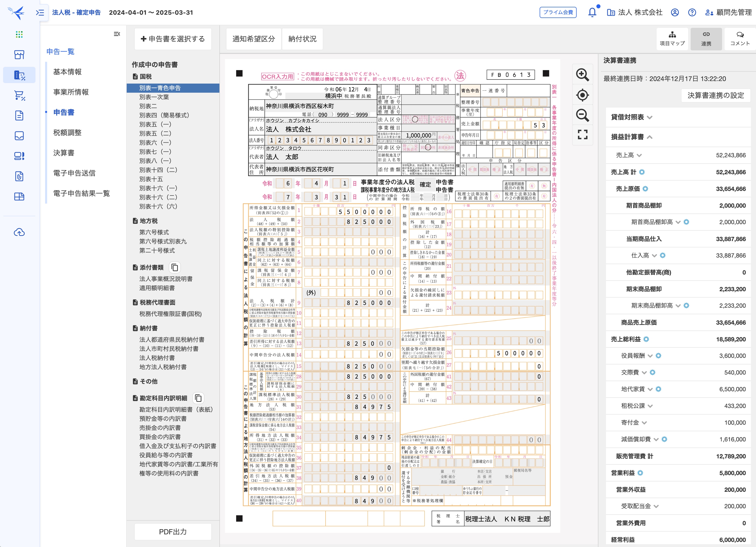Click the recenter target icon

[x=582, y=95]
